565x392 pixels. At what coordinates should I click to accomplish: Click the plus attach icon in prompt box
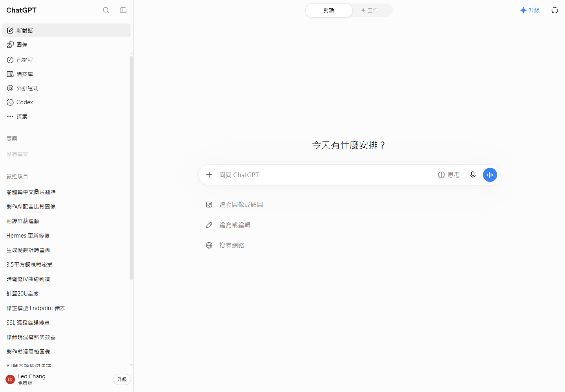(209, 175)
